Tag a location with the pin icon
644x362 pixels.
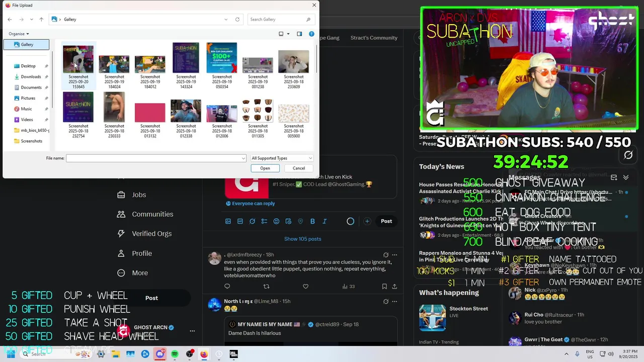(x=300, y=221)
